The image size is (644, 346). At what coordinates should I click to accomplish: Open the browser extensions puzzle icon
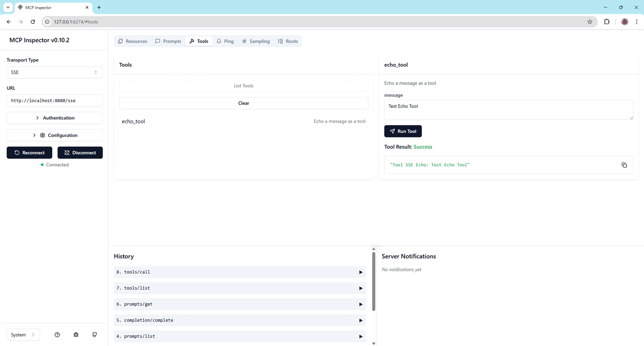point(606,22)
